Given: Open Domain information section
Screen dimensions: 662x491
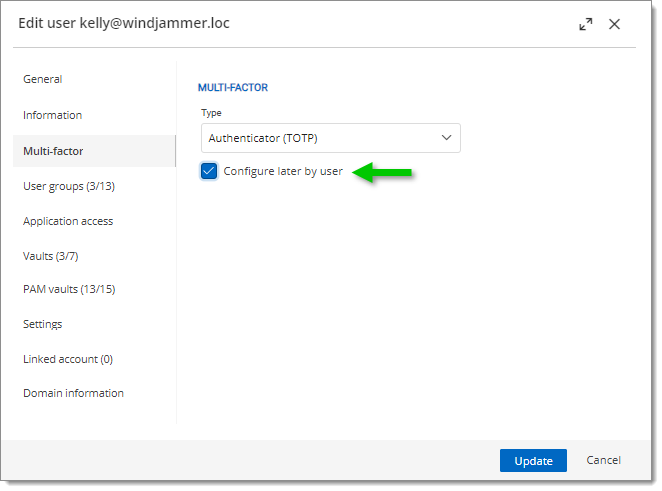Looking at the screenshot, I should (x=73, y=393).
